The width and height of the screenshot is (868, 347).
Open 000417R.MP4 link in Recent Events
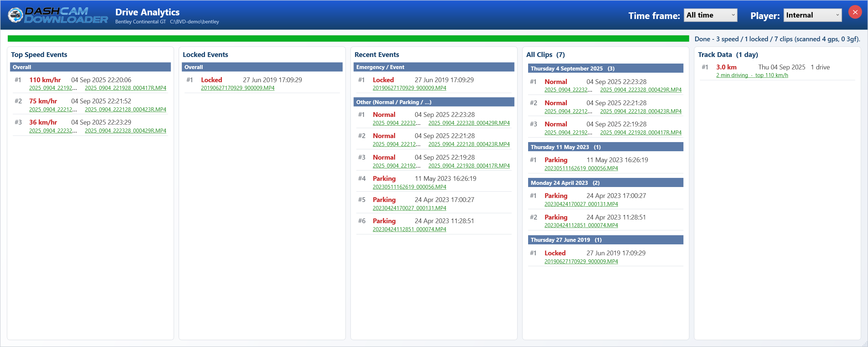(469, 166)
